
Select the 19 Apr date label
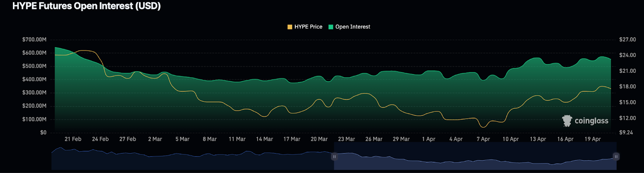[592, 139]
